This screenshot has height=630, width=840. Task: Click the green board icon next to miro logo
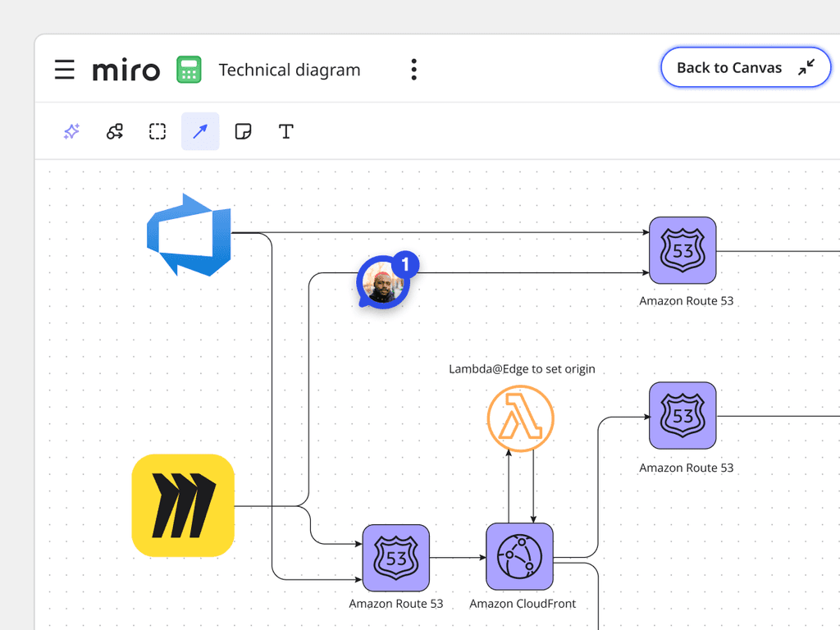pos(189,70)
